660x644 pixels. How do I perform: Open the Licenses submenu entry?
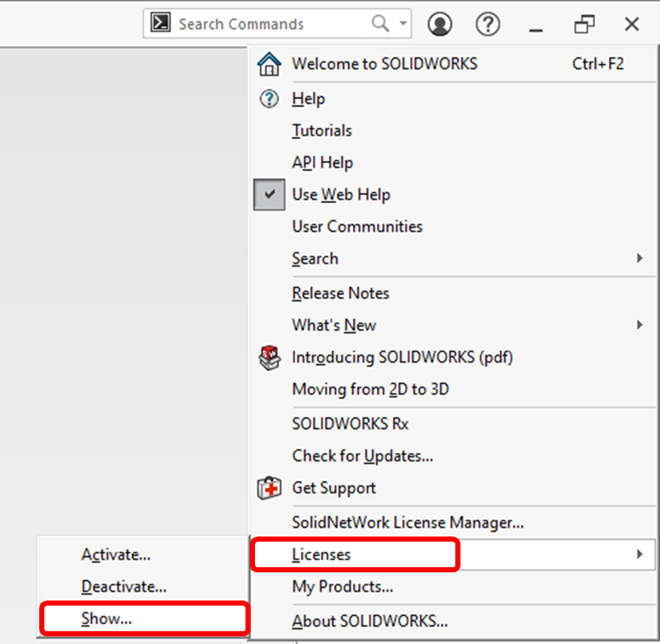tap(453, 554)
